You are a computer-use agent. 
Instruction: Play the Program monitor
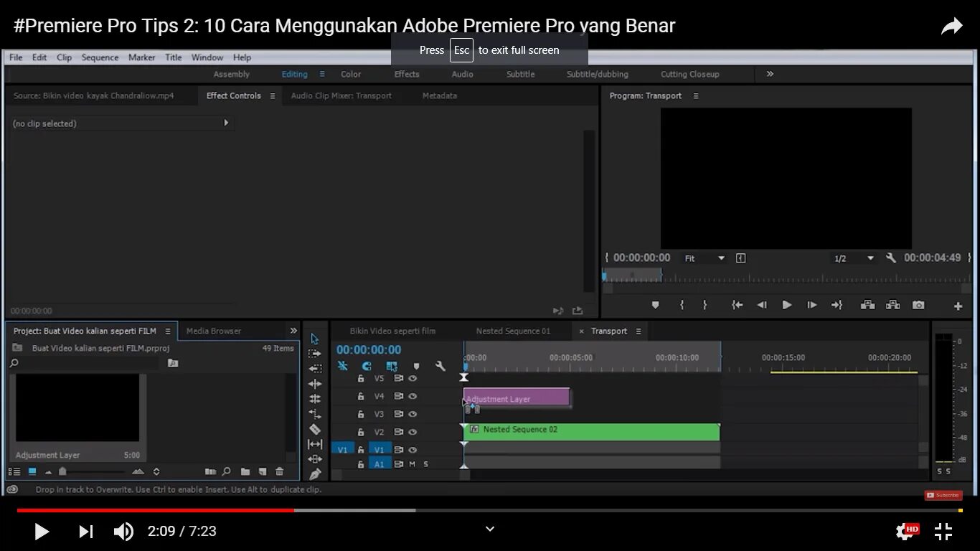pyautogui.click(x=786, y=305)
